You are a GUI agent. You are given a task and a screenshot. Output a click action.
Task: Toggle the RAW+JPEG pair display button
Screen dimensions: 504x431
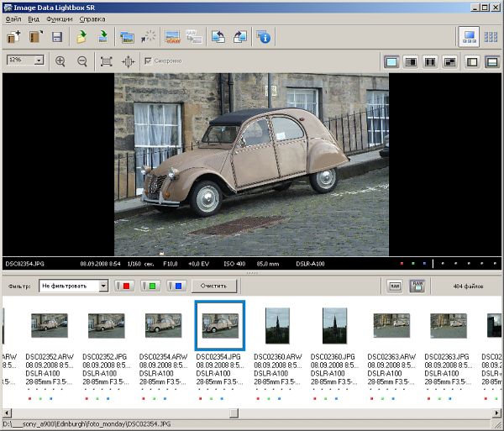(x=417, y=286)
